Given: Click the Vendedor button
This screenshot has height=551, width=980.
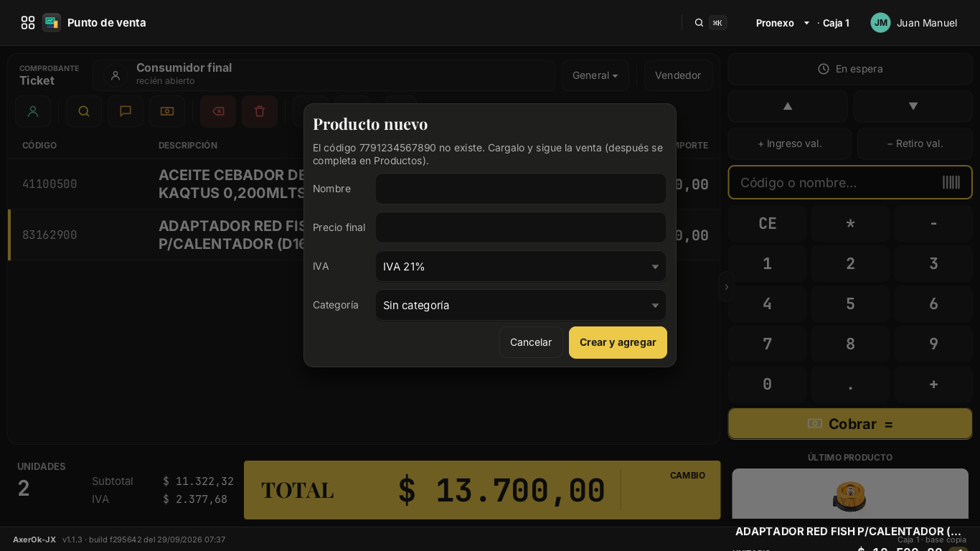Looking at the screenshot, I should click(678, 75).
